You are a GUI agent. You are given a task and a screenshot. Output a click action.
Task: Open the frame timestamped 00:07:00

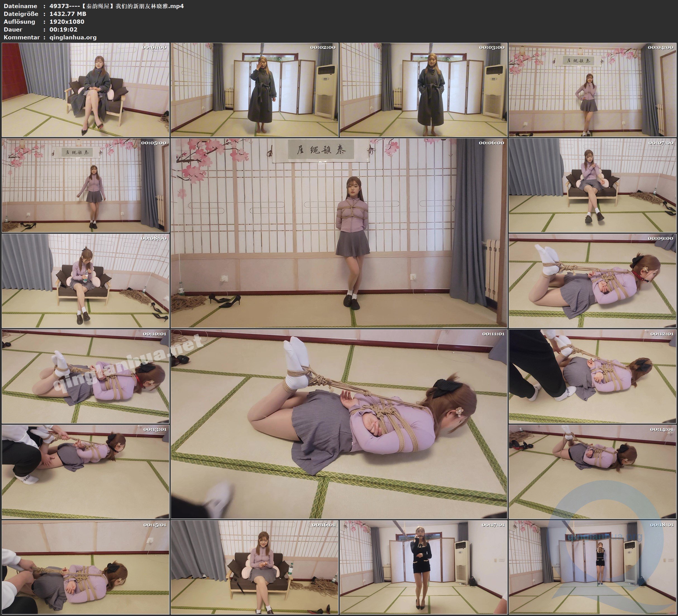click(x=593, y=185)
